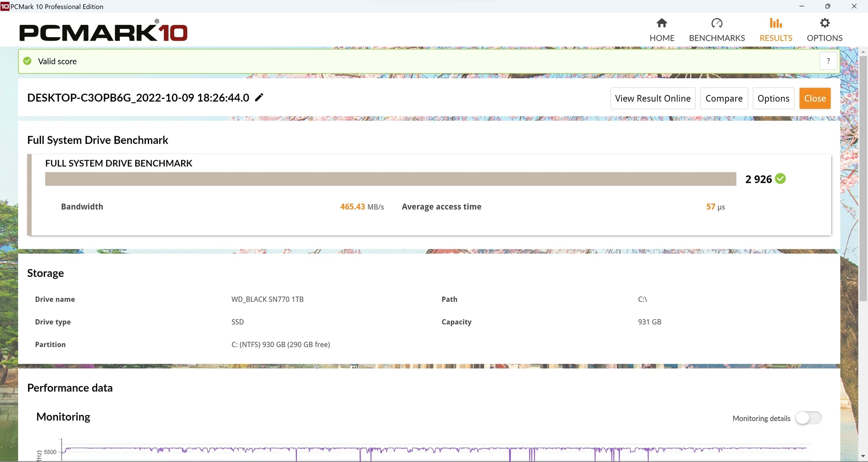Click the Options gear icon

825,23
